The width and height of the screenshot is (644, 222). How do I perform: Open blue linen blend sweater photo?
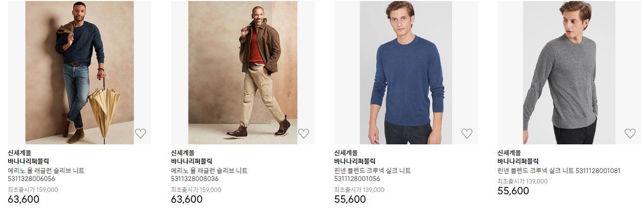(x=406, y=73)
